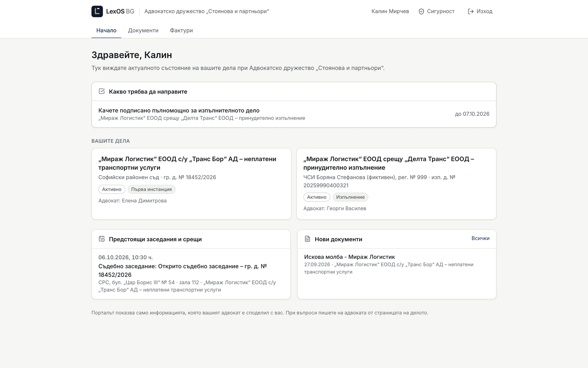Open the Сигурност settings link

click(x=437, y=11)
